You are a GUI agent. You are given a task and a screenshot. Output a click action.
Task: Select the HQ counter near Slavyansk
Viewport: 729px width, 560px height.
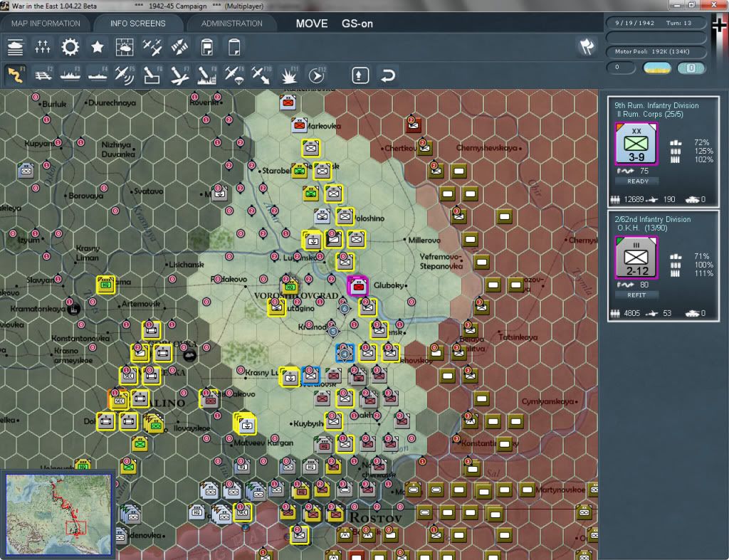click(105, 285)
